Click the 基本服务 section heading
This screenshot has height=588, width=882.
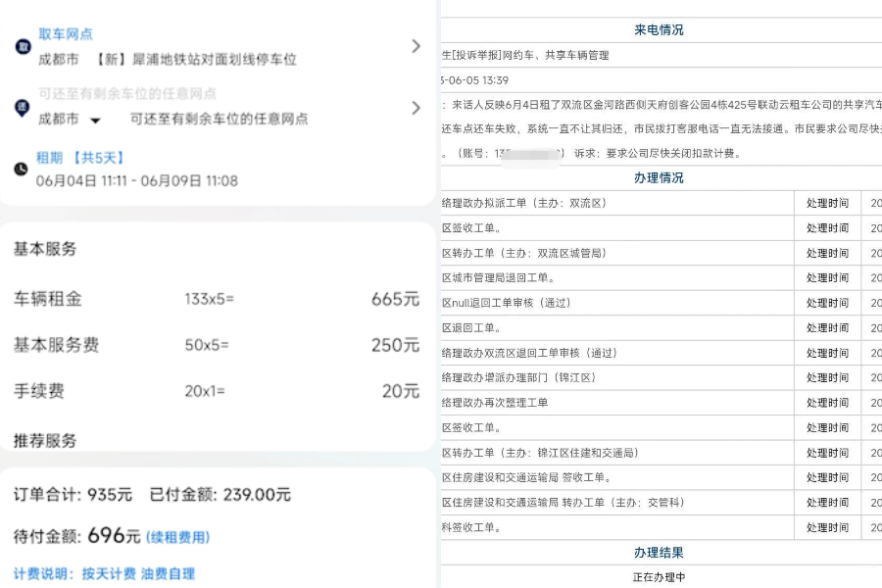pyautogui.click(x=44, y=250)
